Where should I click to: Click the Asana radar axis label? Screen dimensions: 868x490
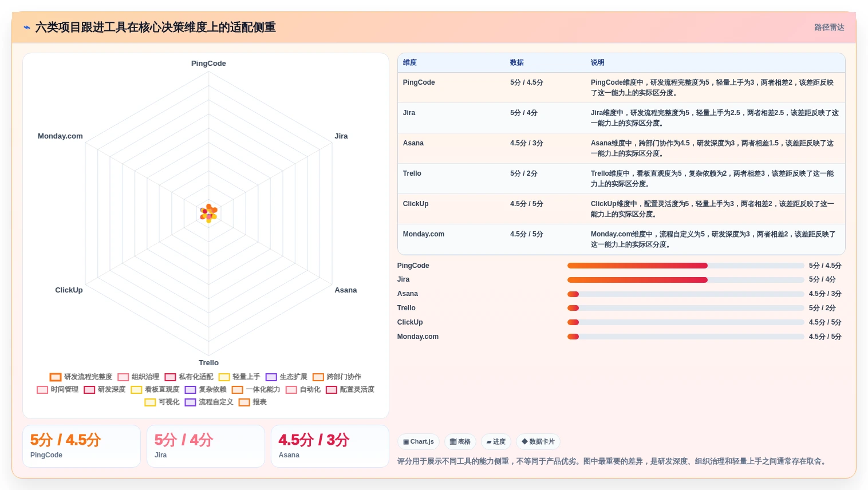point(346,290)
